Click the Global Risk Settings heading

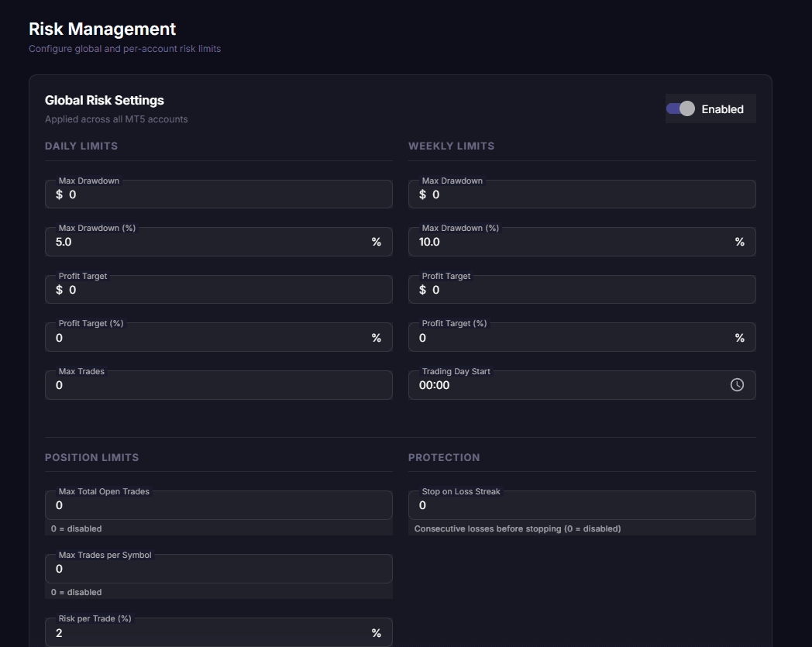[105, 100]
